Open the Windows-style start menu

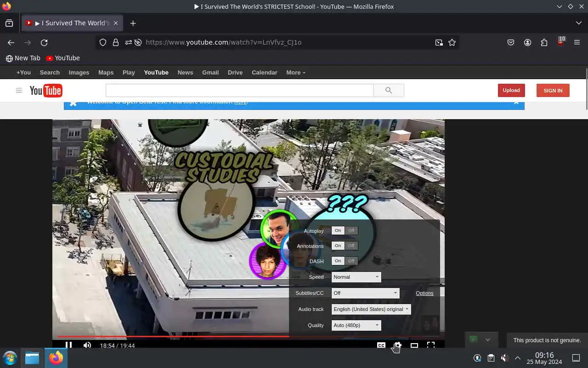coord(10,358)
